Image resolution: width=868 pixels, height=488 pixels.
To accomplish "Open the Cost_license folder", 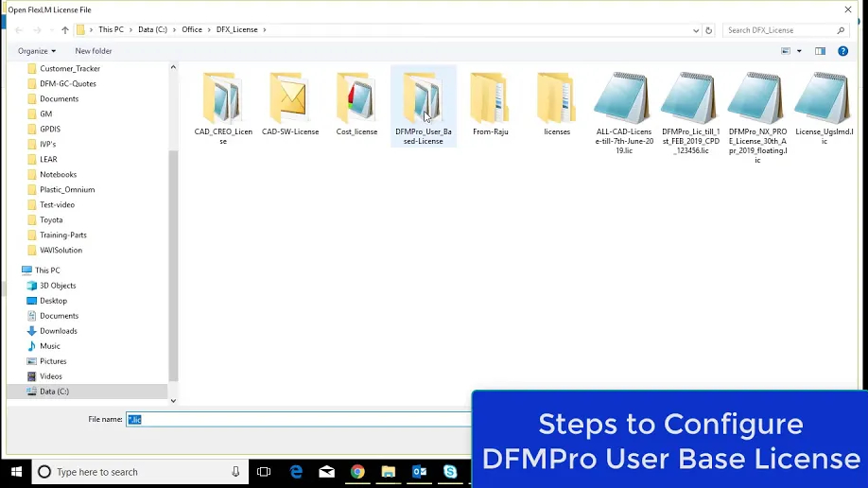I will pyautogui.click(x=356, y=103).
